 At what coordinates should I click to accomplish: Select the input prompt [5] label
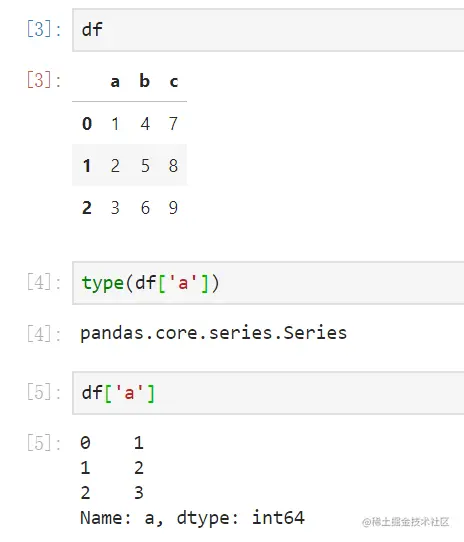pyautogui.click(x=44, y=392)
